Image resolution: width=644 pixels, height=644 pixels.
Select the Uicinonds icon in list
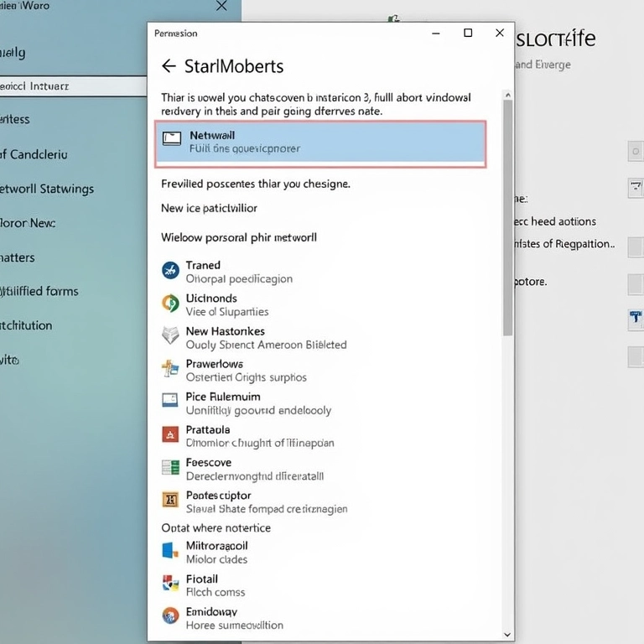click(170, 304)
